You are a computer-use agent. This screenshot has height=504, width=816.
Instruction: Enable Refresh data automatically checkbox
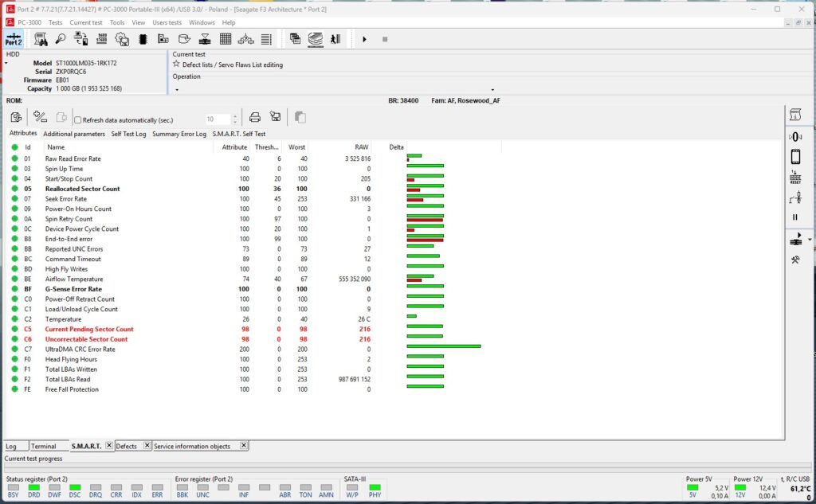click(x=78, y=120)
